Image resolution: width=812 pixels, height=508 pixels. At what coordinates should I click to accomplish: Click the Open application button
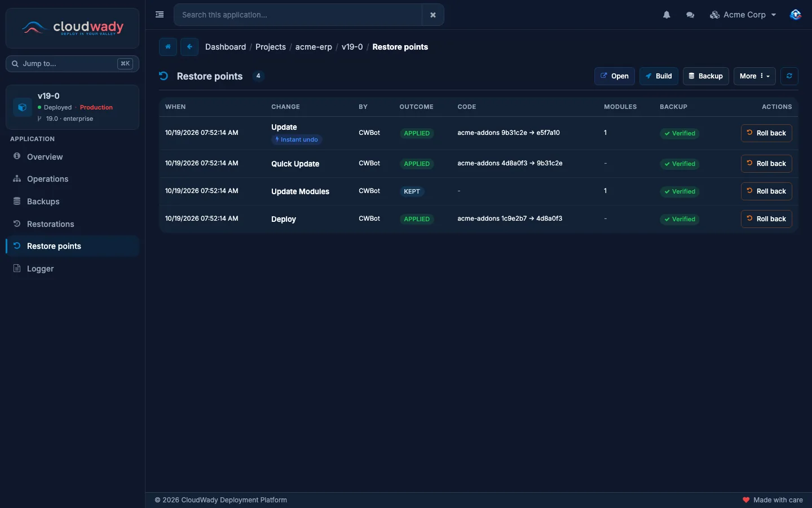[x=615, y=76]
